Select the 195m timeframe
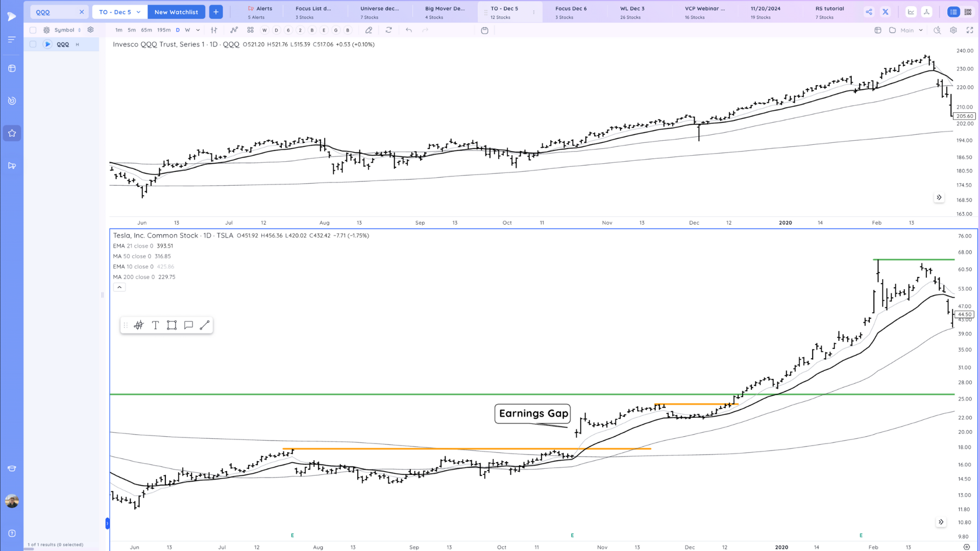 pyautogui.click(x=164, y=30)
